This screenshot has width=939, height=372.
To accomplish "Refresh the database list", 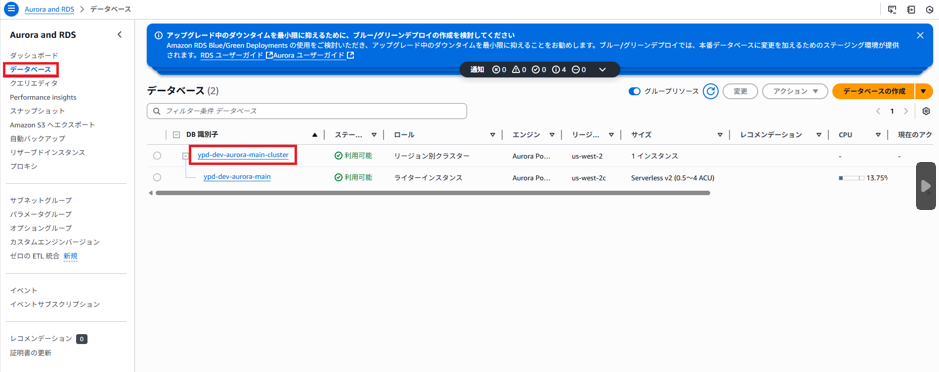I will (x=710, y=91).
